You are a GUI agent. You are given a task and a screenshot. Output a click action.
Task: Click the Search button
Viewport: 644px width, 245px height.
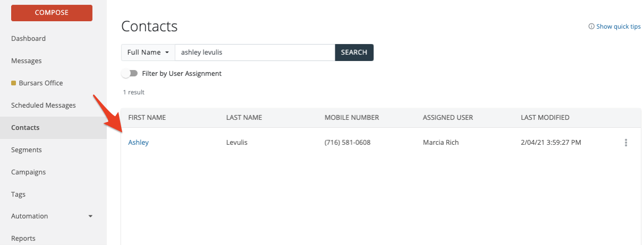[x=354, y=52]
